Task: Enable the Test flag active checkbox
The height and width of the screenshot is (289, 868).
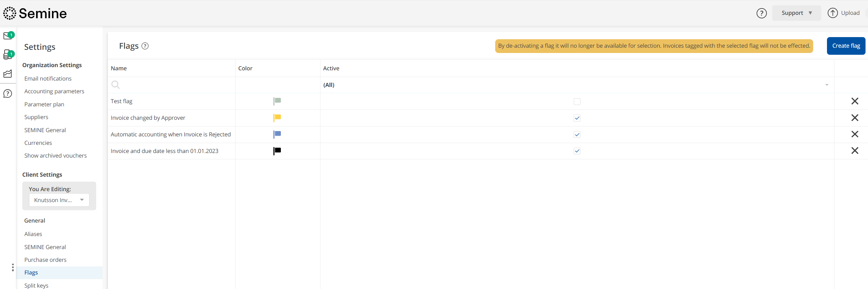Action: pyautogui.click(x=577, y=102)
